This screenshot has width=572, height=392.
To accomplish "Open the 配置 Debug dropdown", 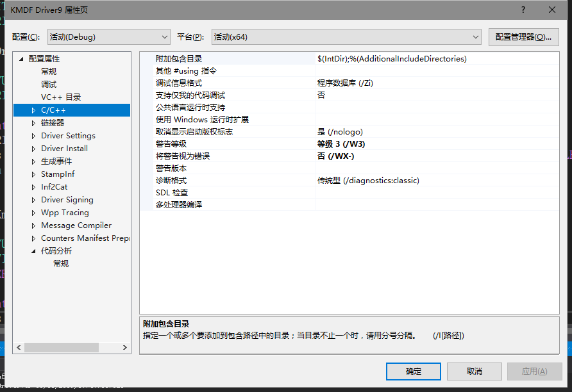I will coord(109,37).
